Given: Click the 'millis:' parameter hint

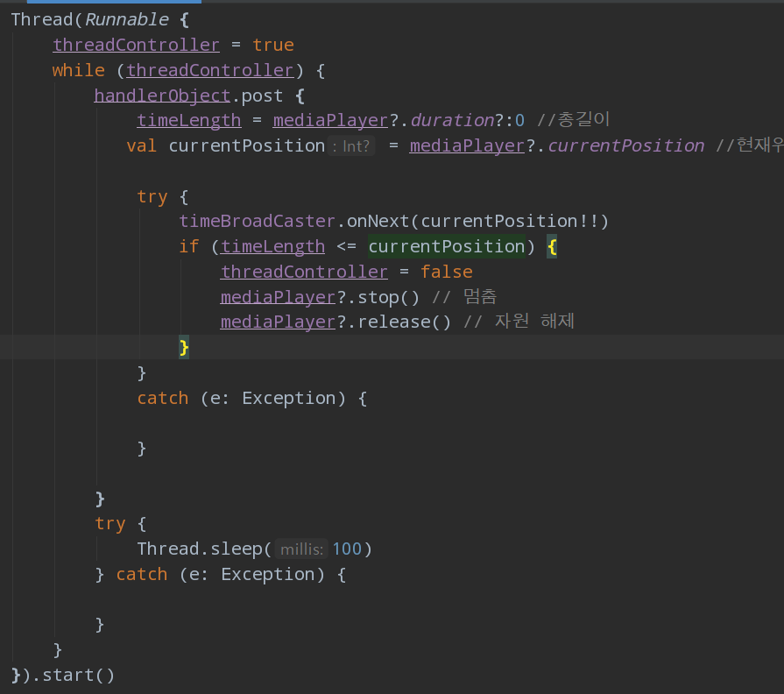Looking at the screenshot, I should click(301, 549).
